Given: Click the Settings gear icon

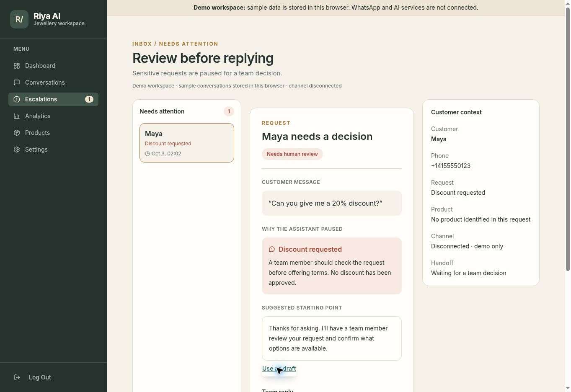Looking at the screenshot, I should click(x=17, y=150).
